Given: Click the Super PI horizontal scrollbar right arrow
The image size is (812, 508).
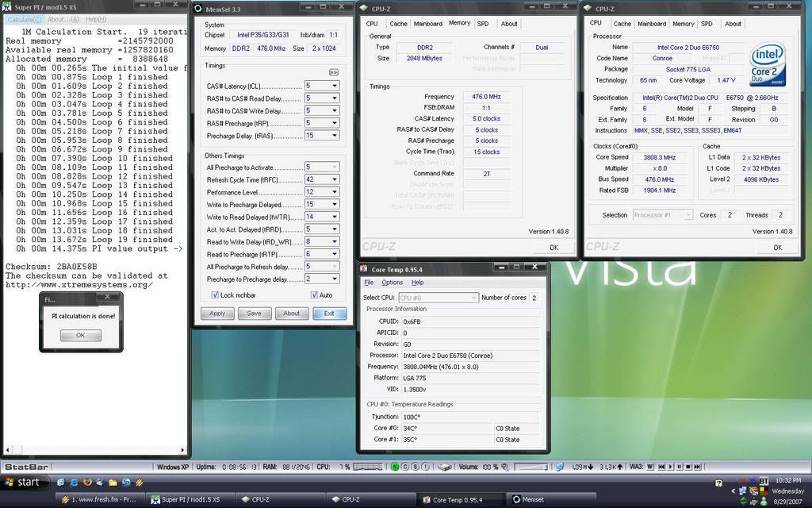Looking at the screenshot, I should click(182, 450).
